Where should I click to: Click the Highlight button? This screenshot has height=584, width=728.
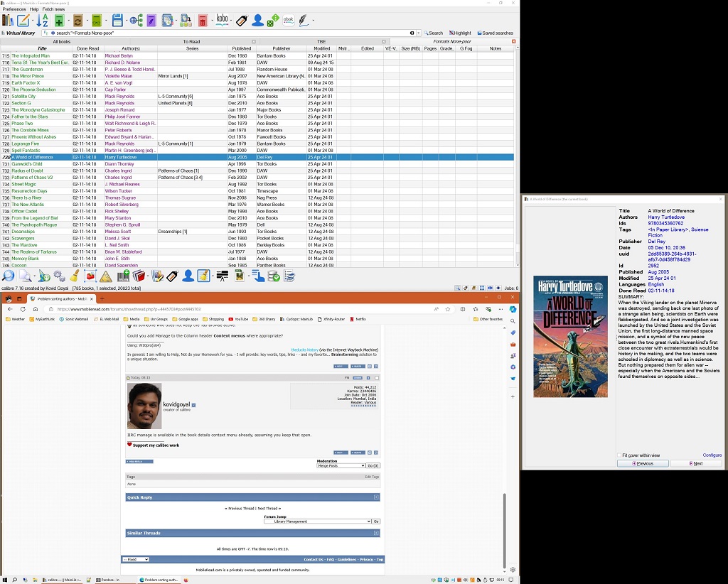point(460,33)
